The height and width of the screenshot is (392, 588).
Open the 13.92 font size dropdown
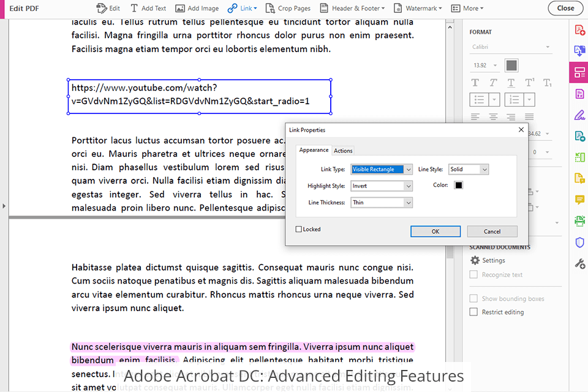tap(485, 66)
